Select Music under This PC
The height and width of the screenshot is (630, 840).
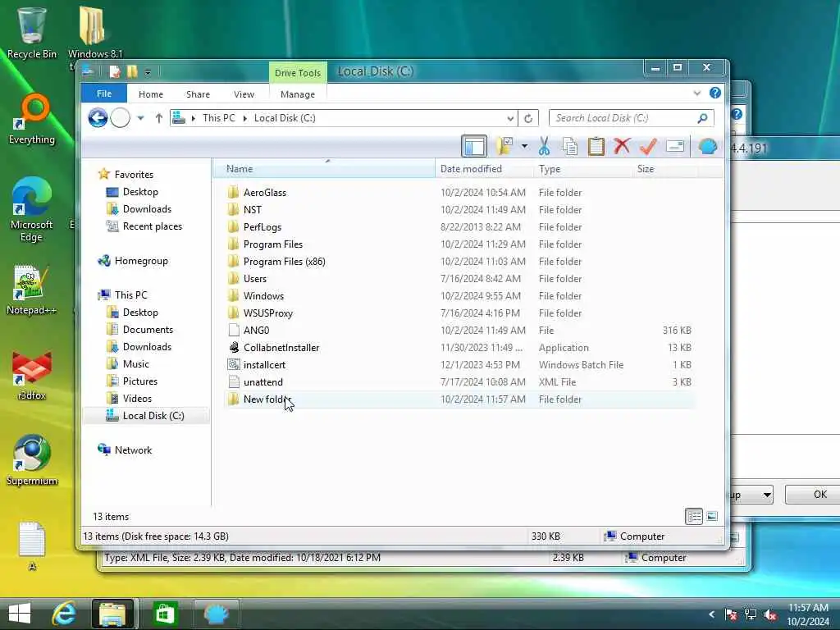(135, 364)
